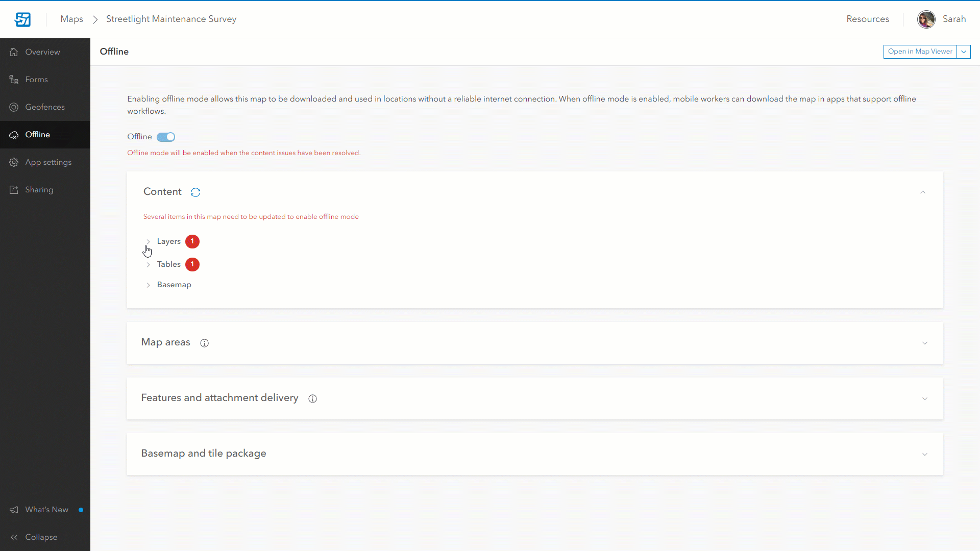Screen dimensions: 980x551
Task: Expand the Tables content row
Action: 148,264
